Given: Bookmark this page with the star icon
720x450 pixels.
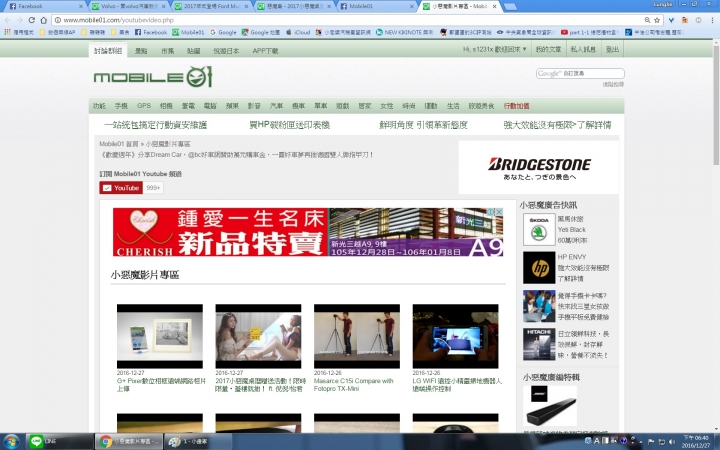Looking at the screenshot, I should click(657, 20).
